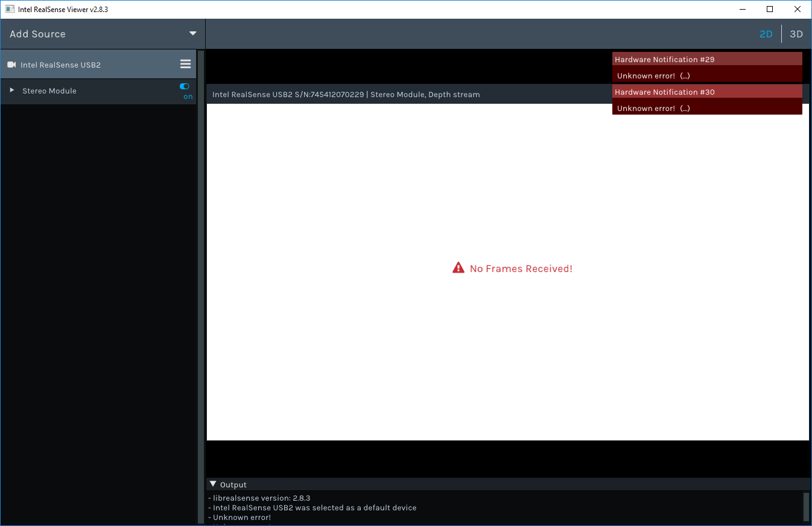Click the red warning triangle icon
The height and width of the screenshot is (526, 812).
pyautogui.click(x=458, y=267)
